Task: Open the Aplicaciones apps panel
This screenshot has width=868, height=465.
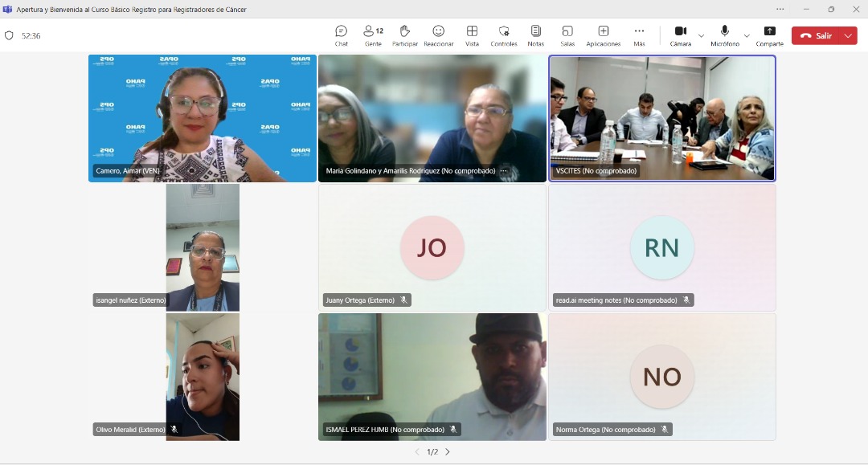Action: pos(604,35)
